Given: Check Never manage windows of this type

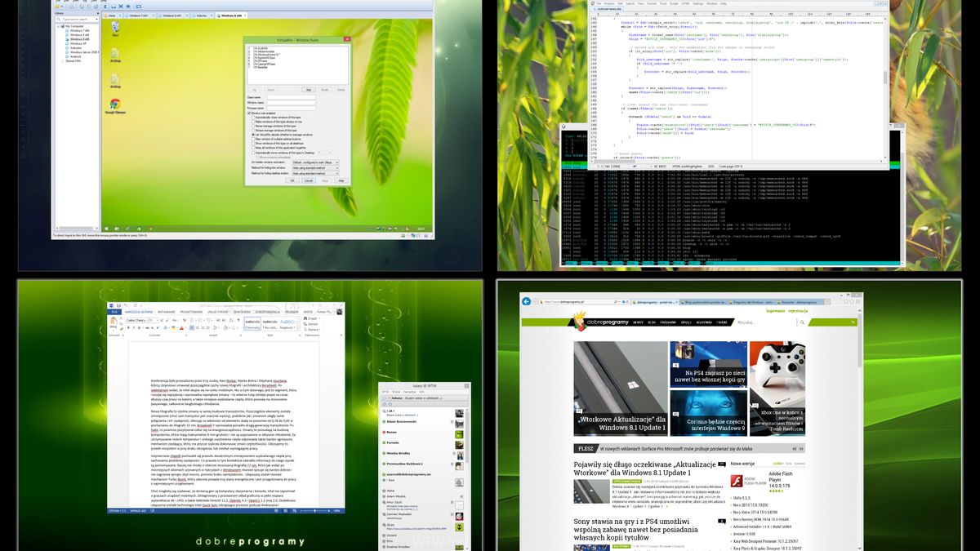Looking at the screenshot, I should [x=253, y=126].
